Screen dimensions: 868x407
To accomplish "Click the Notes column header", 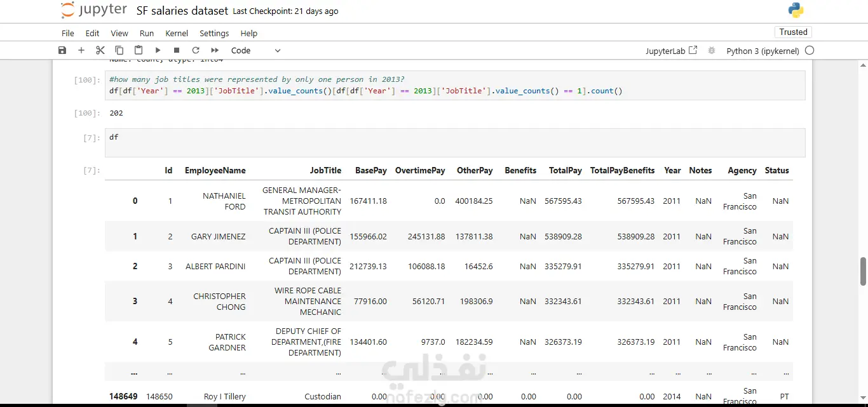I will point(700,170).
